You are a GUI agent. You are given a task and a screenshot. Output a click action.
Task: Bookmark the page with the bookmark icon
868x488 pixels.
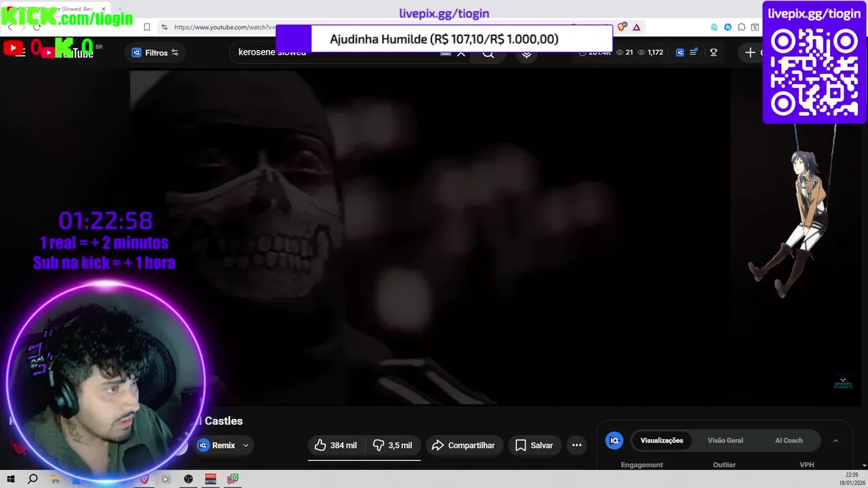[146, 27]
